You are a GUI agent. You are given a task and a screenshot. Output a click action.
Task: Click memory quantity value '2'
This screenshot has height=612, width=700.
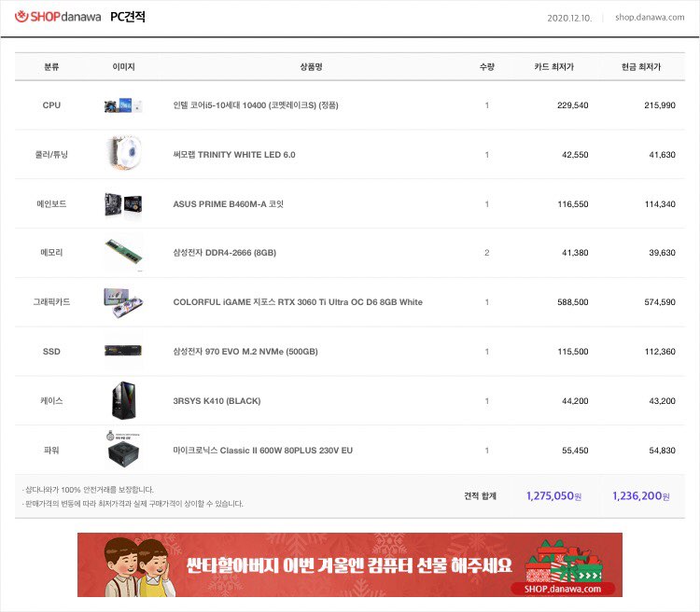coord(486,253)
